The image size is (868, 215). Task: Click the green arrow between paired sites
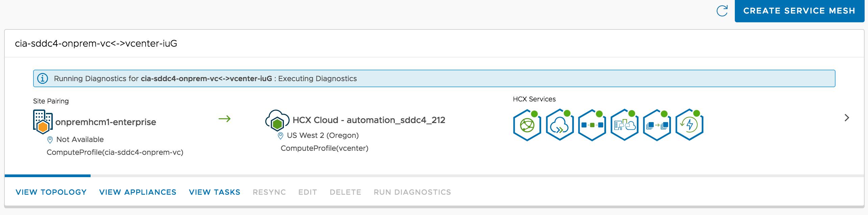tap(224, 119)
